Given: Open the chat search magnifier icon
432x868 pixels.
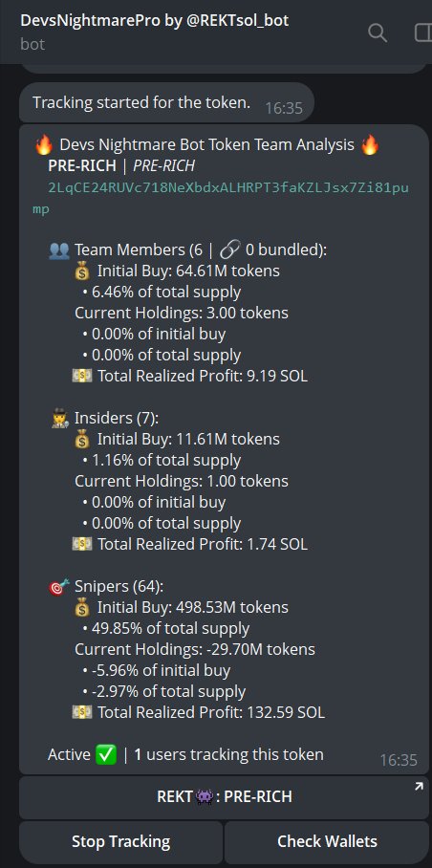Looking at the screenshot, I should (378, 33).
